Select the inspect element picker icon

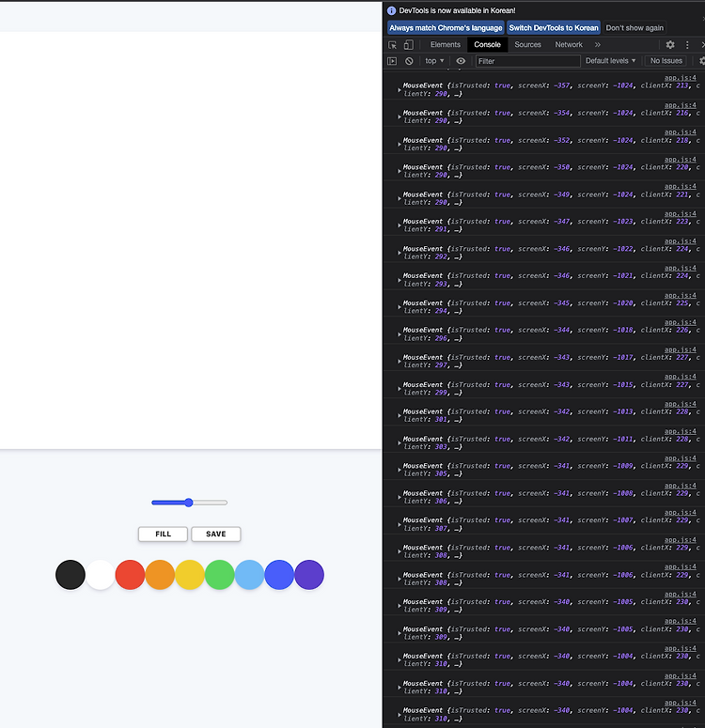393,45
